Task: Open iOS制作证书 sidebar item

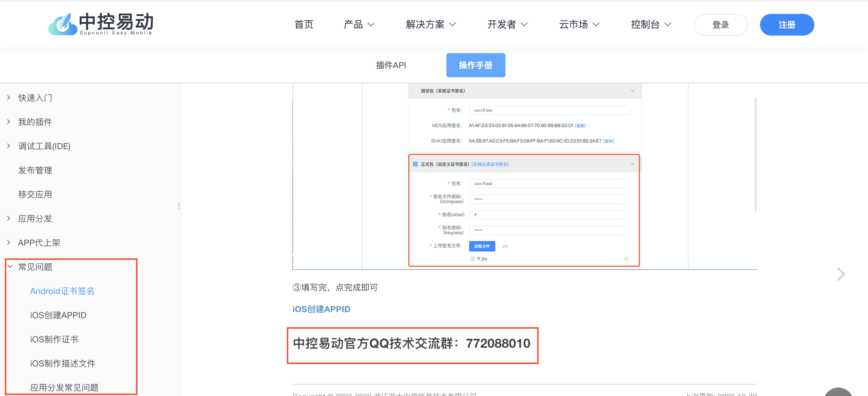Action: coord(54,339)
